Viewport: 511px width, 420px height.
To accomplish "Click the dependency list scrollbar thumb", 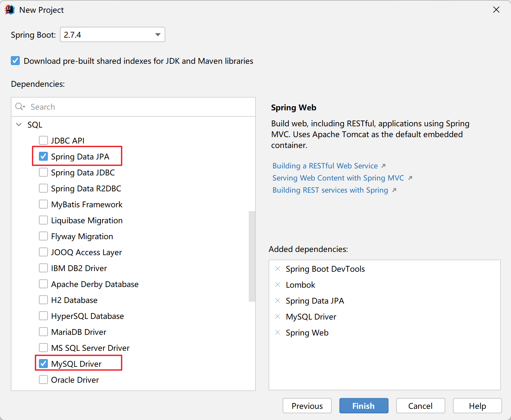I will [x=252, y=256].
